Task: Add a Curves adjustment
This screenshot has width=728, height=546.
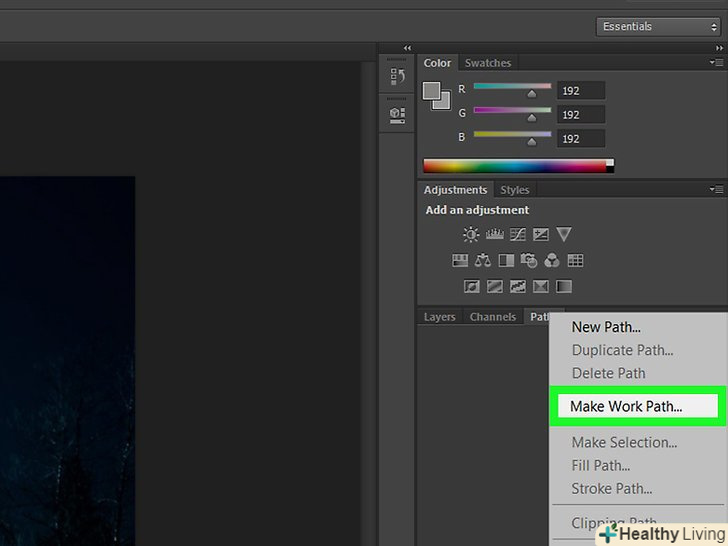Action: [517, 235]
